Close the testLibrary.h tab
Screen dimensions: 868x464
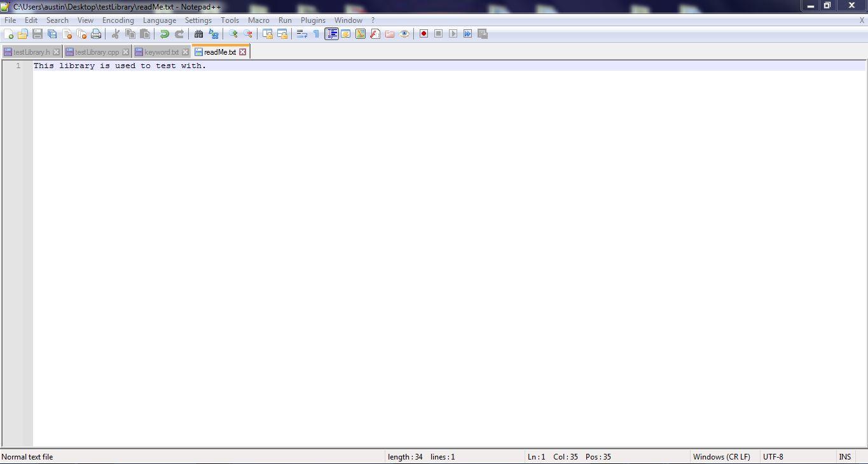[x=56, y=52]
